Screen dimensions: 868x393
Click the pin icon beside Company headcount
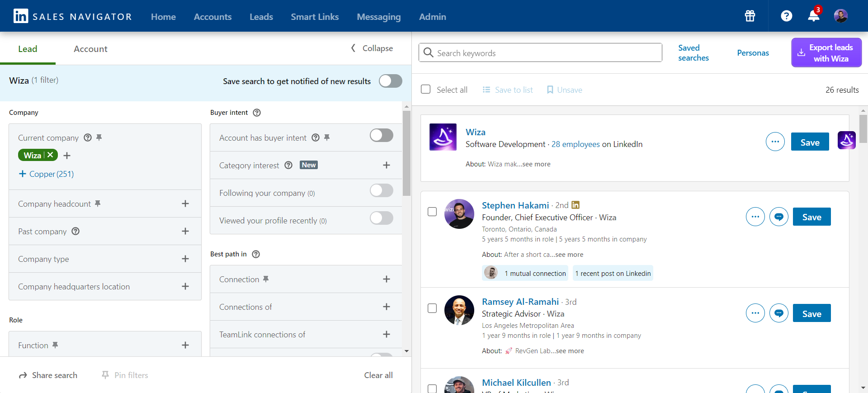click(x=98, y=204)
